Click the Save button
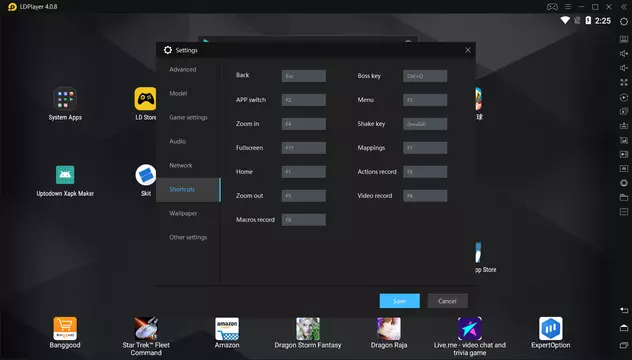 399,301
